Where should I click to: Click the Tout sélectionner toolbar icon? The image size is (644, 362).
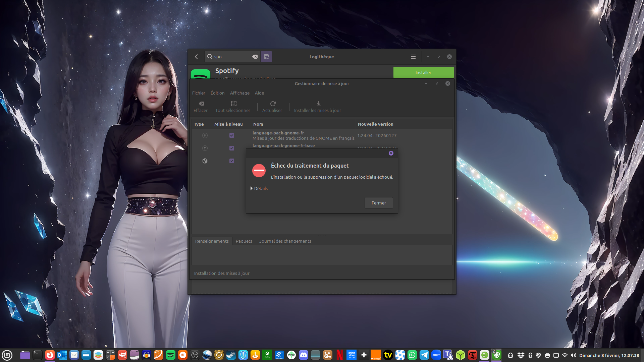(233, 104)
